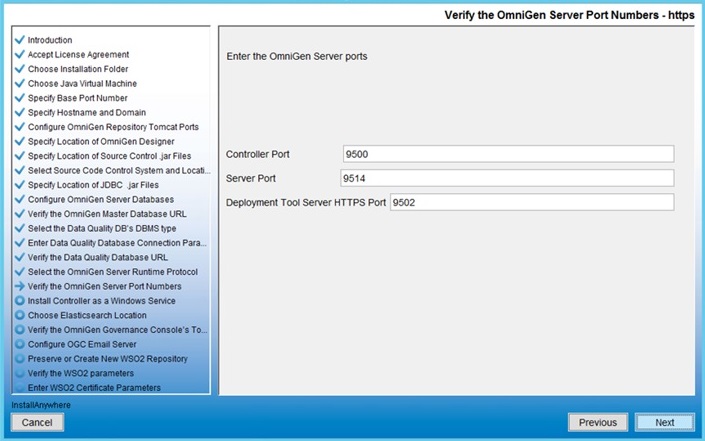705x441 pixels.
Task: Select 'Configure OmniGen Repository Tomcat Ports' text
Action: (x=113, y=127)
